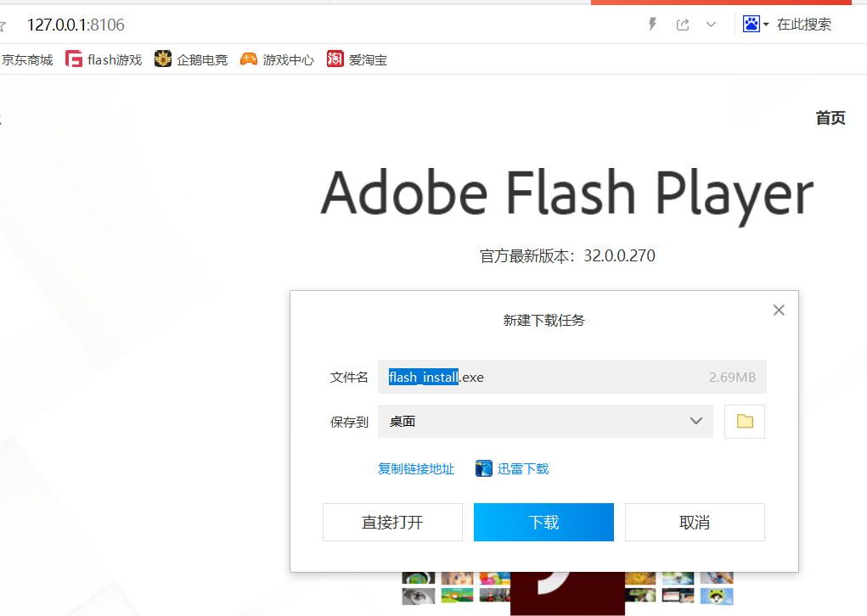Image resolution: width=867 pixels, height=616 pixels.
Task: Click the dark red Flash logo image
Action: point(567,593)
